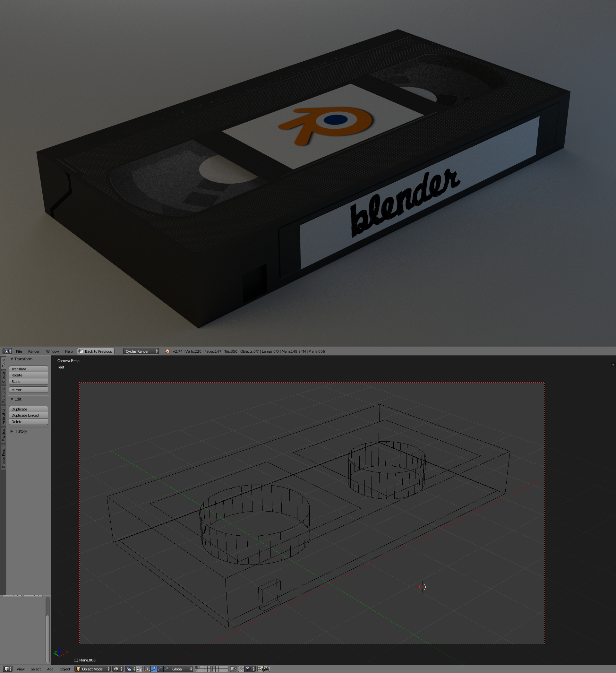Click the Translate button
This screenshot has width=616, height=673.
click(28, 369)
